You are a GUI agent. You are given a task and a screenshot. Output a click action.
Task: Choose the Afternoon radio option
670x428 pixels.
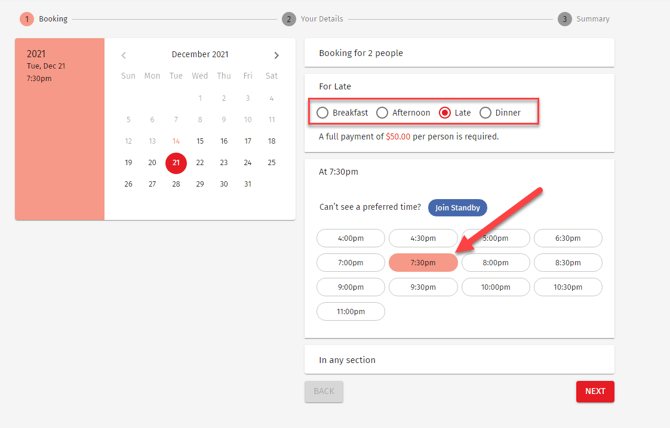click(382, 113)
